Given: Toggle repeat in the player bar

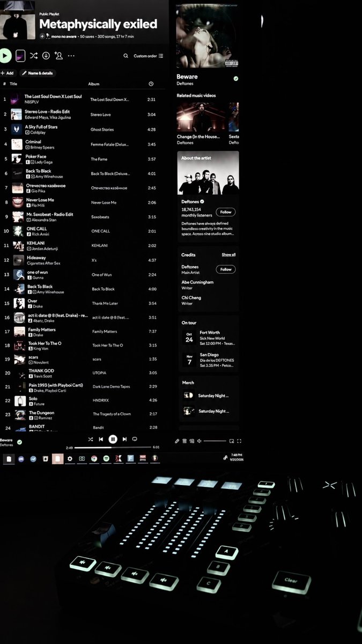Looking at the screenshot, I should [x=135, y=439].
